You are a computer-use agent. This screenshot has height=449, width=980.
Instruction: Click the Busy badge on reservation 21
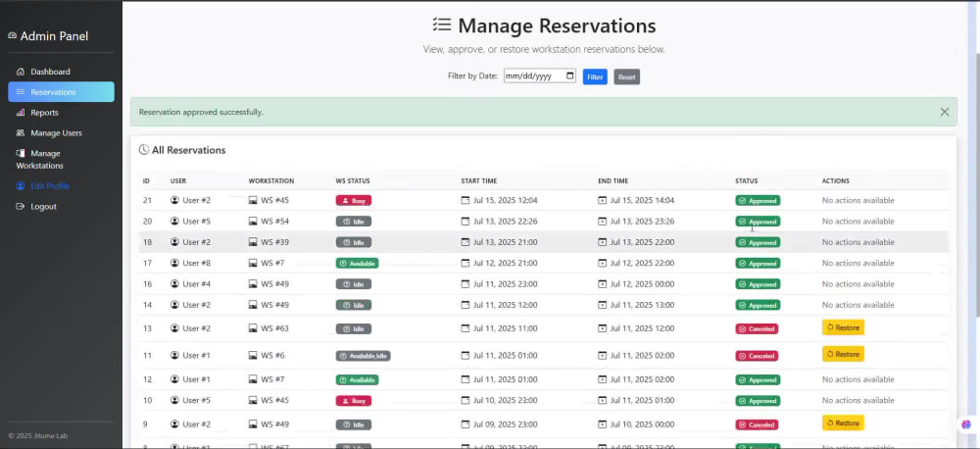tap(354, 201)
